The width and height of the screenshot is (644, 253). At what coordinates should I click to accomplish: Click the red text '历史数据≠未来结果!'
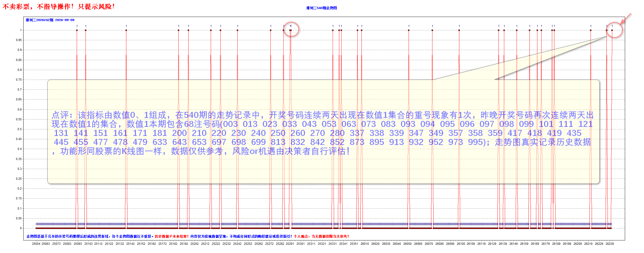172,236
